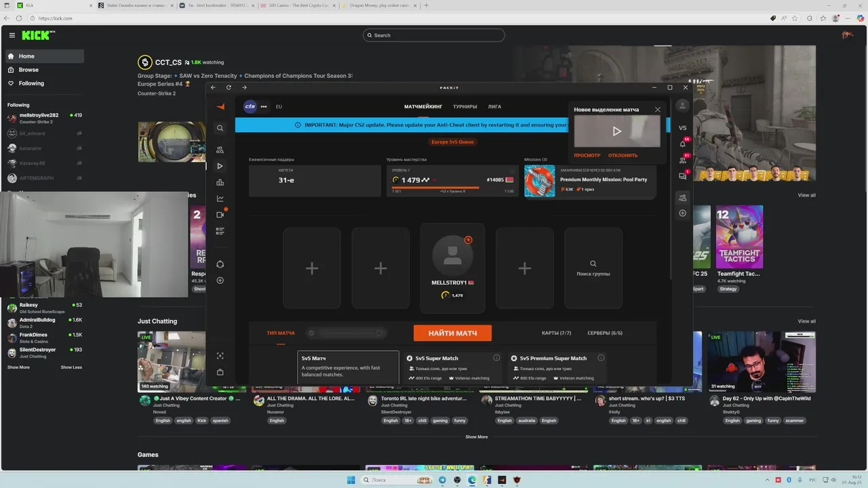The height and width of the screenshot is (488, 868).
Task: Select the 5v5 Super Match type
Action: pyautogui.click(x=453, y=367)
